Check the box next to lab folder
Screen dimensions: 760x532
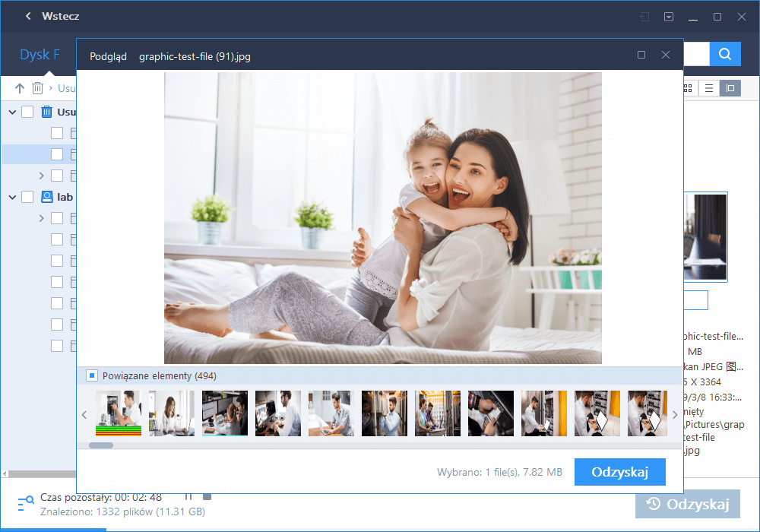pos(27,197)
